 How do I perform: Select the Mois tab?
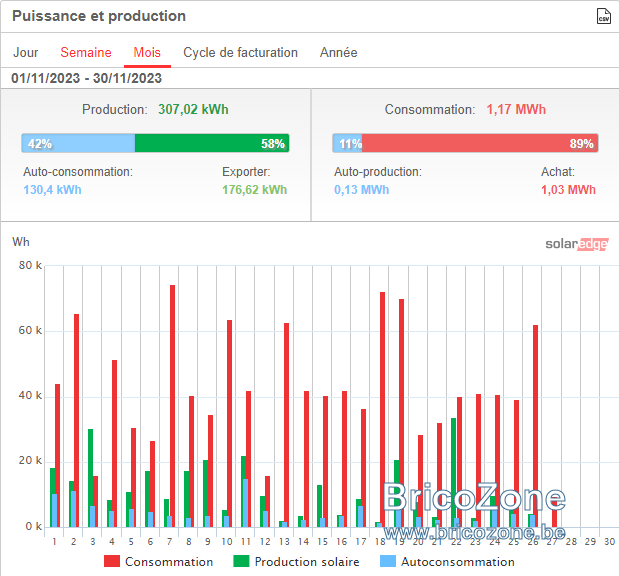147,53
